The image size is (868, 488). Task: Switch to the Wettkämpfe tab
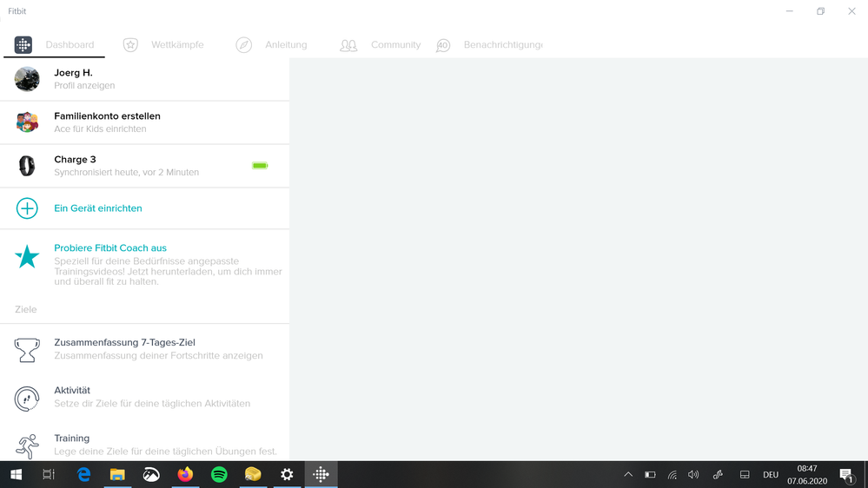pos(163,45)
